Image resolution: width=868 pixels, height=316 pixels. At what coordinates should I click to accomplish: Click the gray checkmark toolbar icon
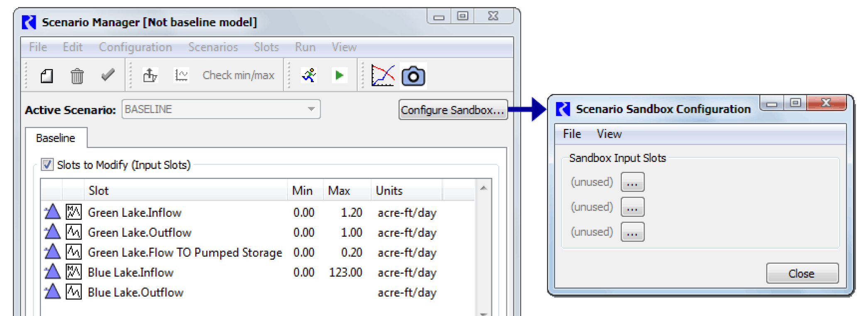[x=108, y=75]
